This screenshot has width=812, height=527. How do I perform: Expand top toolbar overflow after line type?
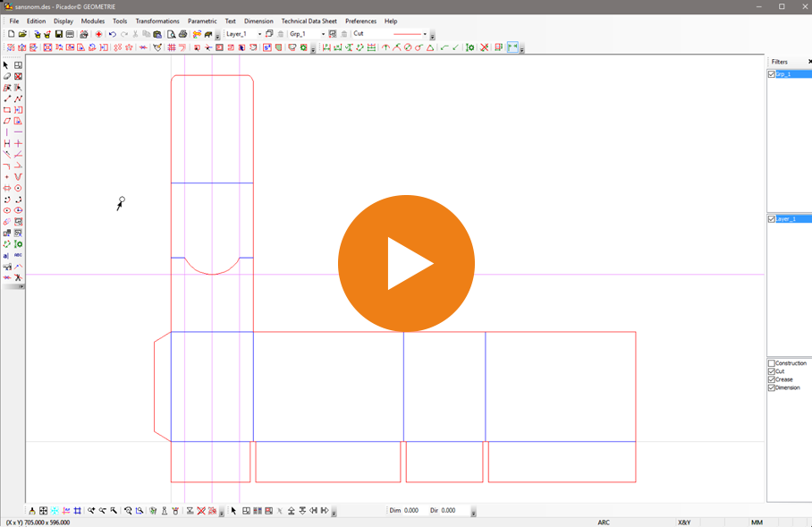pos(433,36)
